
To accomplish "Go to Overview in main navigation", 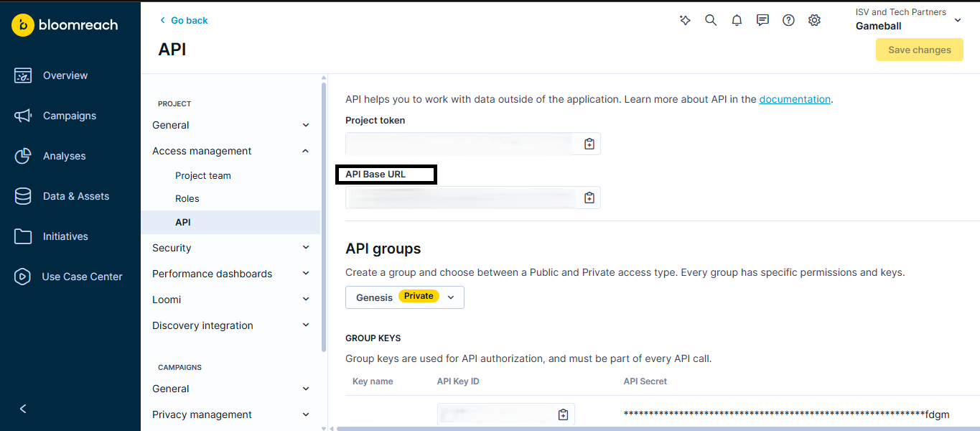I will point(65,75).
